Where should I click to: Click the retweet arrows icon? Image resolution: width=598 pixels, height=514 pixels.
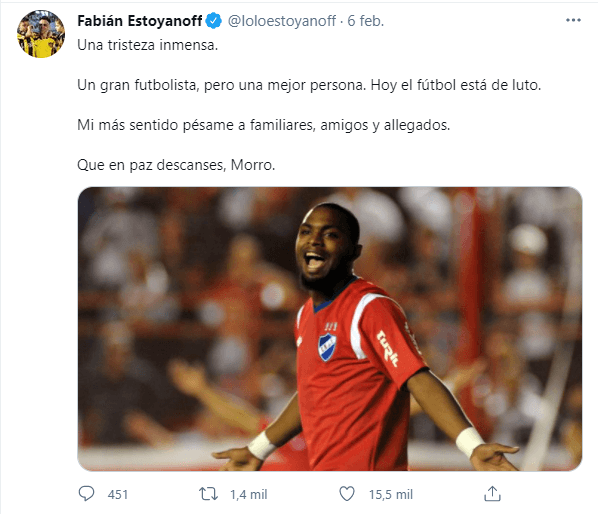(x=208, y=494)
